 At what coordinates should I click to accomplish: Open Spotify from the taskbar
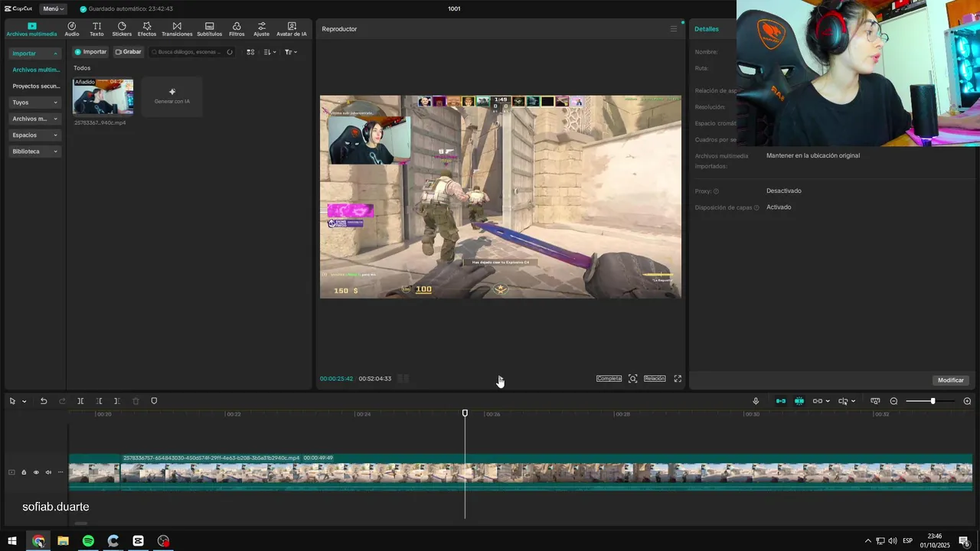(88, 541)
